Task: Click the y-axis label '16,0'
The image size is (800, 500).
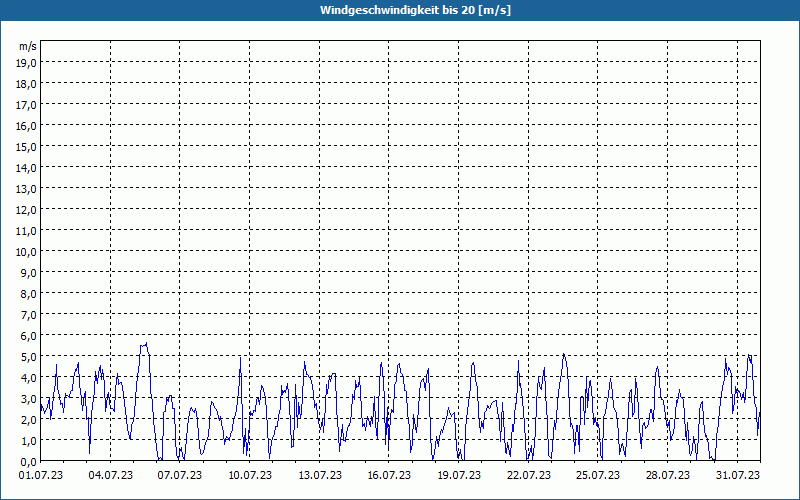Action: 27,126
